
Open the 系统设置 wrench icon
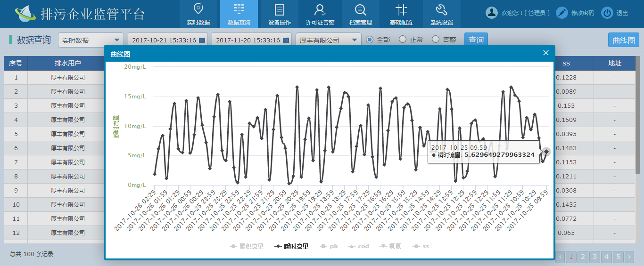(x=442, y=10)
